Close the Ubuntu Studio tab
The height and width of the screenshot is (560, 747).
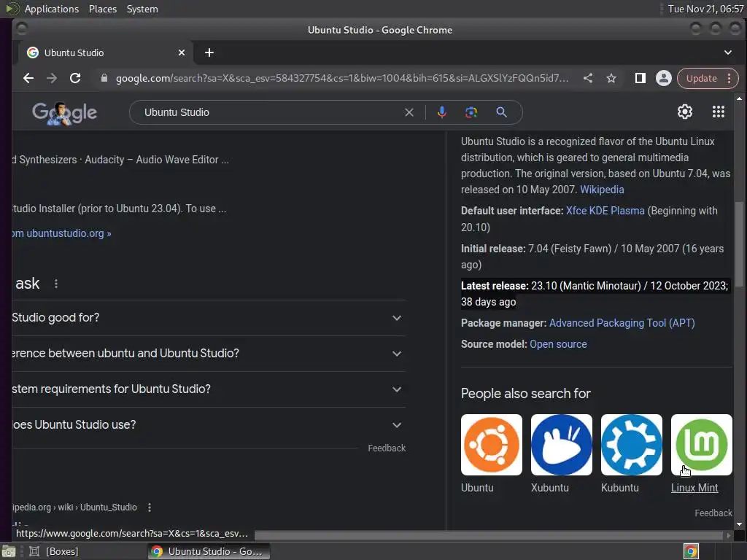coord(182,52)
